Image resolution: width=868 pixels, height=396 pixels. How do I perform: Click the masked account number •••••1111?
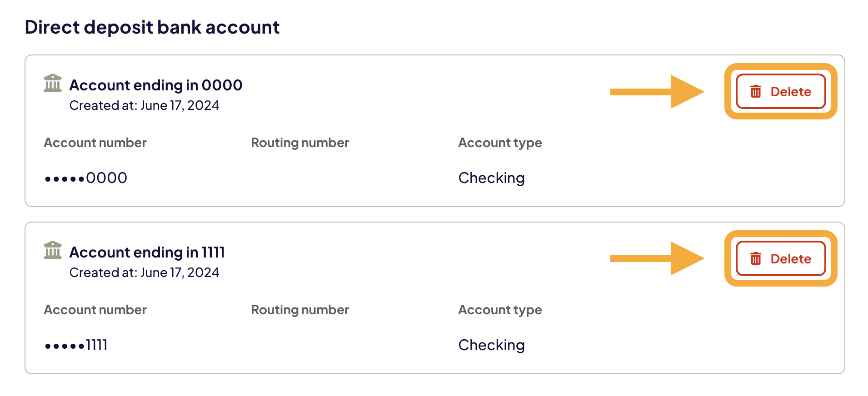(x=76, y=345)
